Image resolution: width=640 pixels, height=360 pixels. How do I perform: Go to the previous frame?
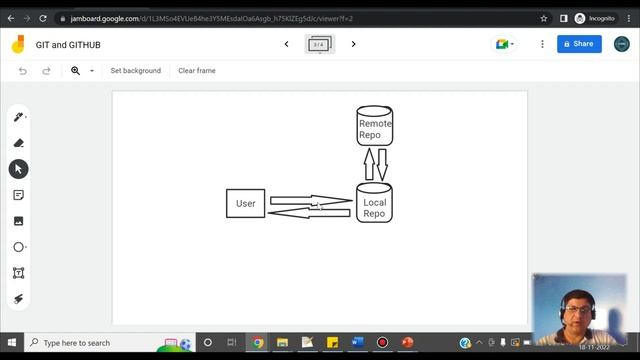287,44
